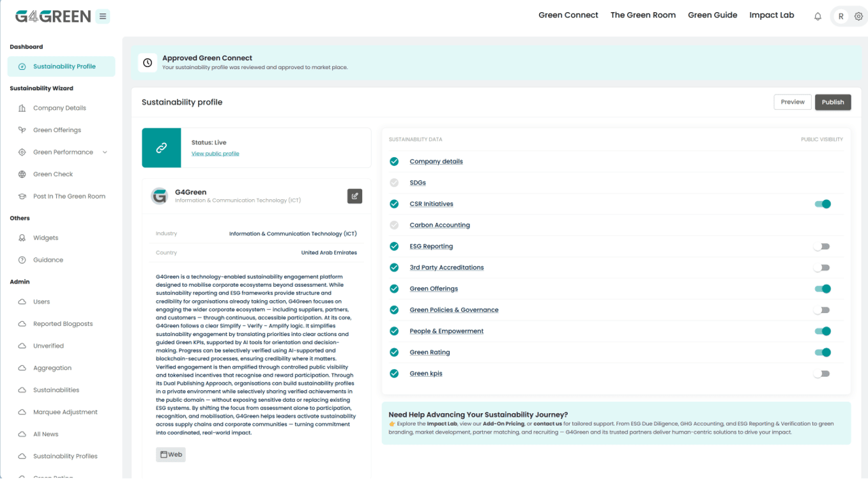Viewport: 868px width, 479px height.
Task: Follow the contact us link
Action: (547, 423)
